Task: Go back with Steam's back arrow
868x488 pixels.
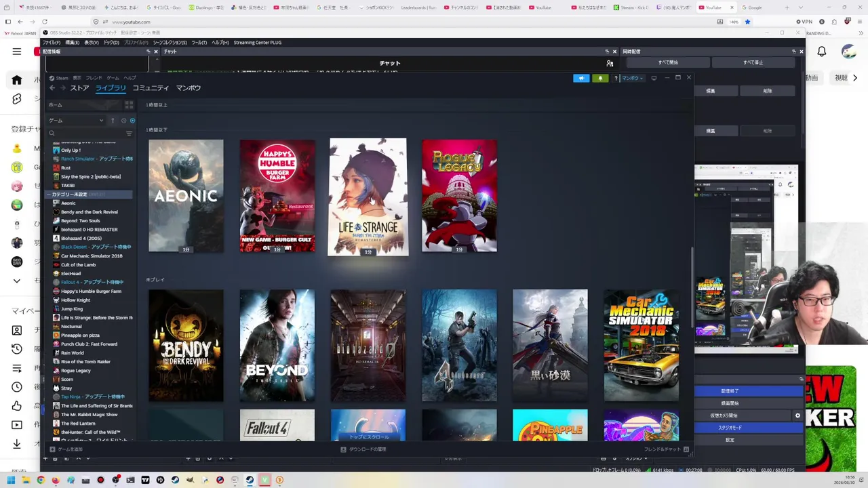Action: pos(52,88)
